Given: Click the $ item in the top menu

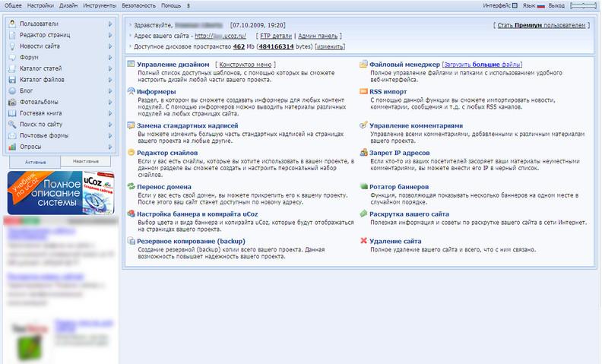Looking at the screenshot, I should 189,6.
